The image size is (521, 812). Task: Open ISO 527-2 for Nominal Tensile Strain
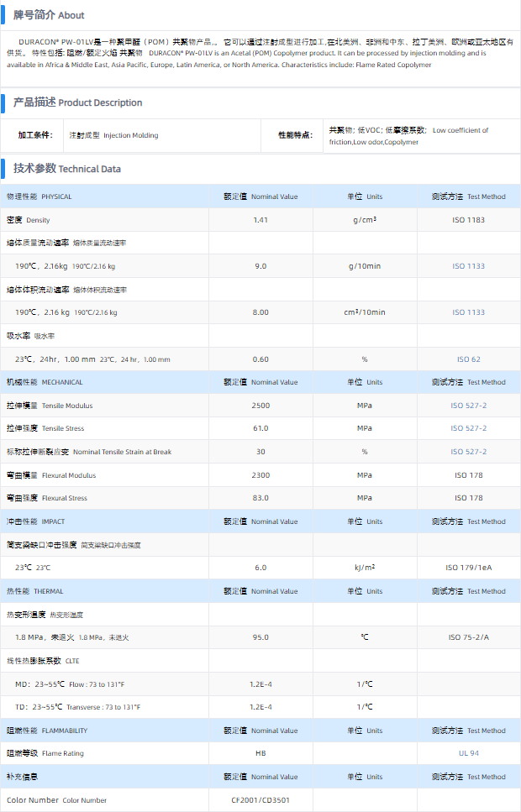(469, 452)
